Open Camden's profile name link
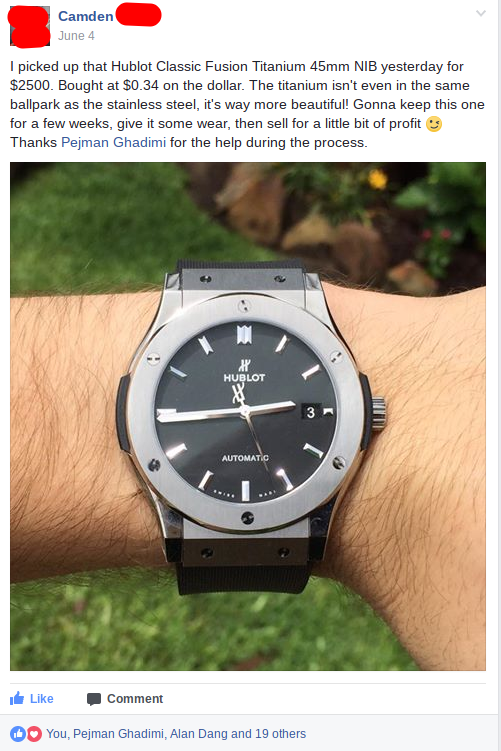The height and width of the screenshot is (751, 501). pos(86,16)
